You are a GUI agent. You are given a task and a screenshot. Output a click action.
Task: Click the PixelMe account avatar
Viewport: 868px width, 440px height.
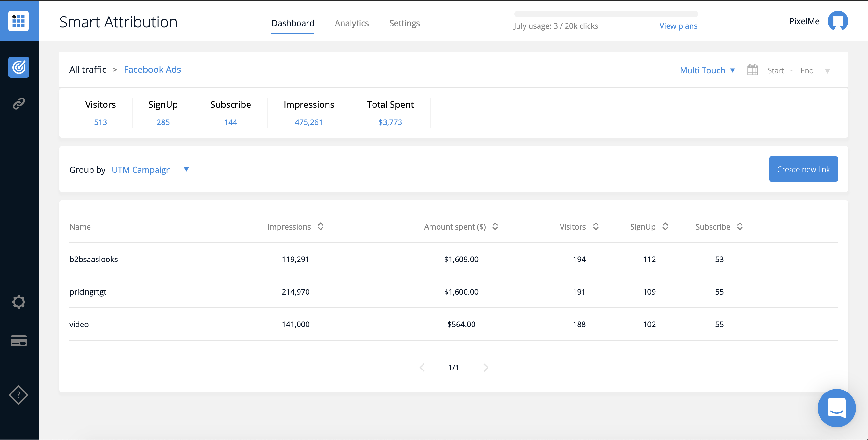(838, 21)
